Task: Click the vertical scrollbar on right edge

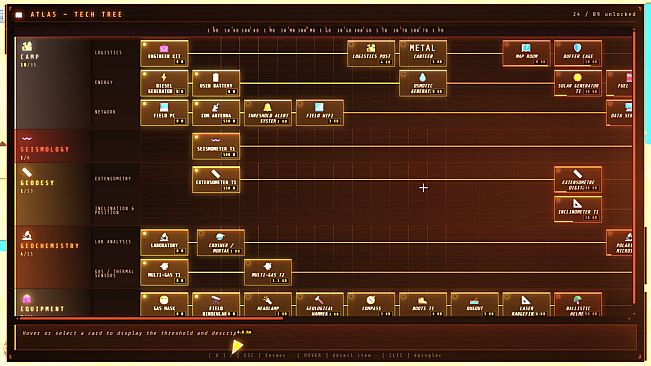Action: point(634,167)
